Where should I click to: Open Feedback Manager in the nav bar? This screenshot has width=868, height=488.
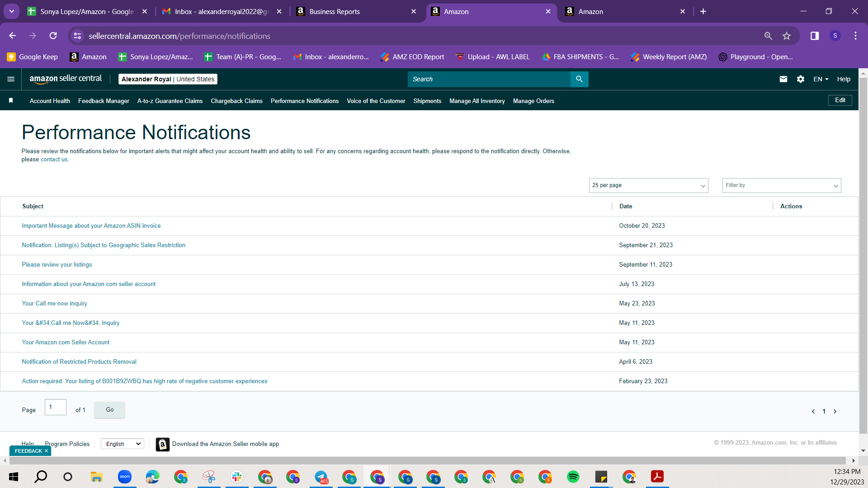104,101
